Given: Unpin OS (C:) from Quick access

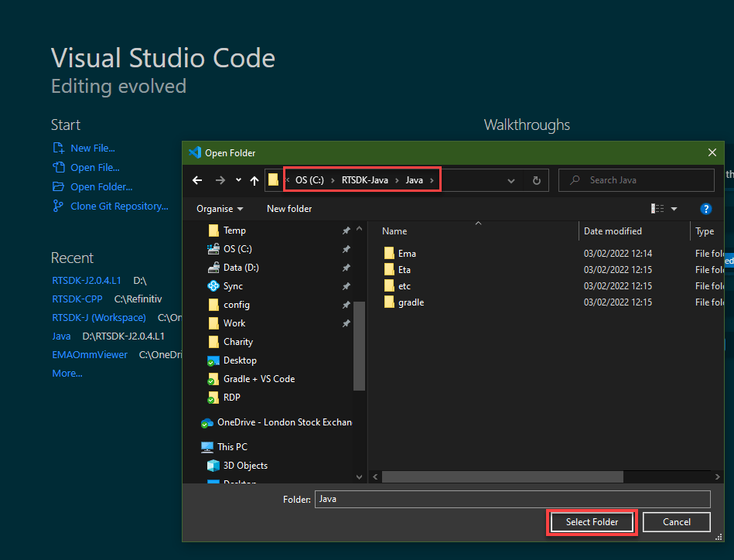Looking at the screenshot, I should pos(347,248).
